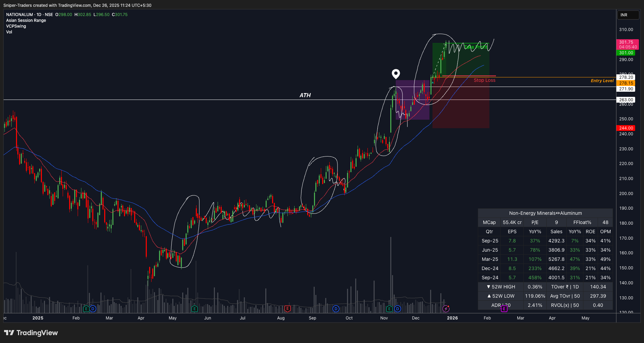Viewport: 644px width, 343px height.
Task: Click the 52W HIGH row label
Action: [501, 287]
